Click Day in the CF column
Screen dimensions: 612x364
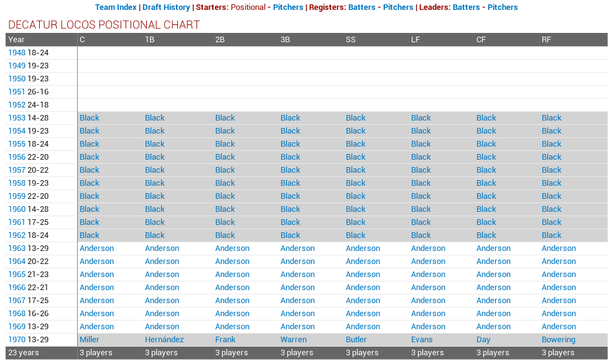coord(483,340)
